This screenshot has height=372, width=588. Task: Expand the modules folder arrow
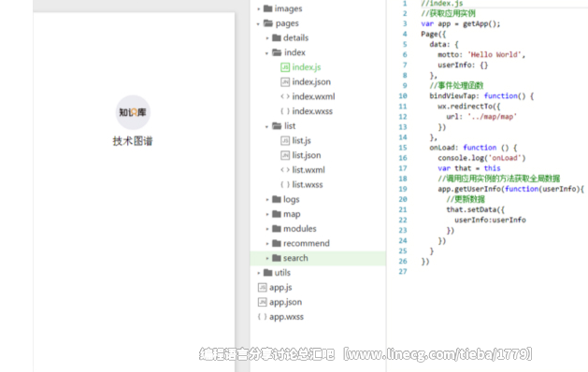(x=267, y=229)
